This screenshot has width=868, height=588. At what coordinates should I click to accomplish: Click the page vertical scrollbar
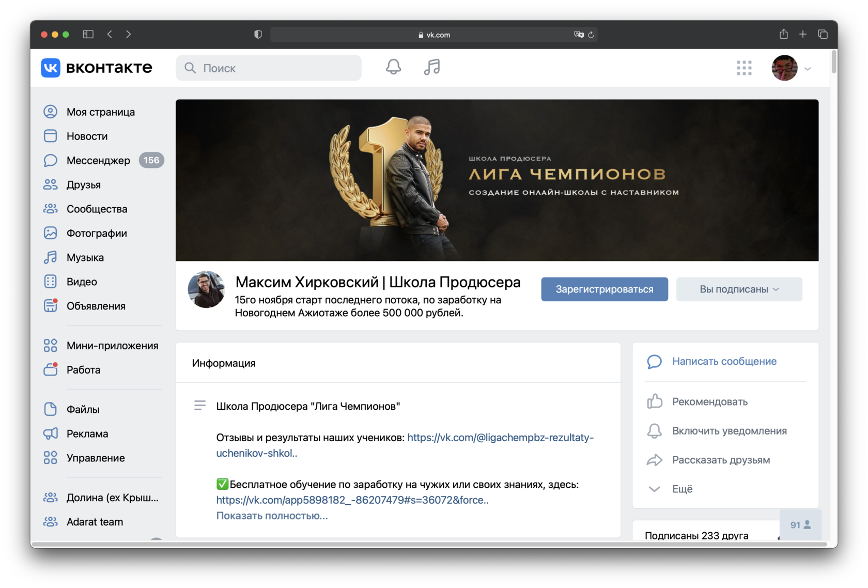(x=834, y=62)
